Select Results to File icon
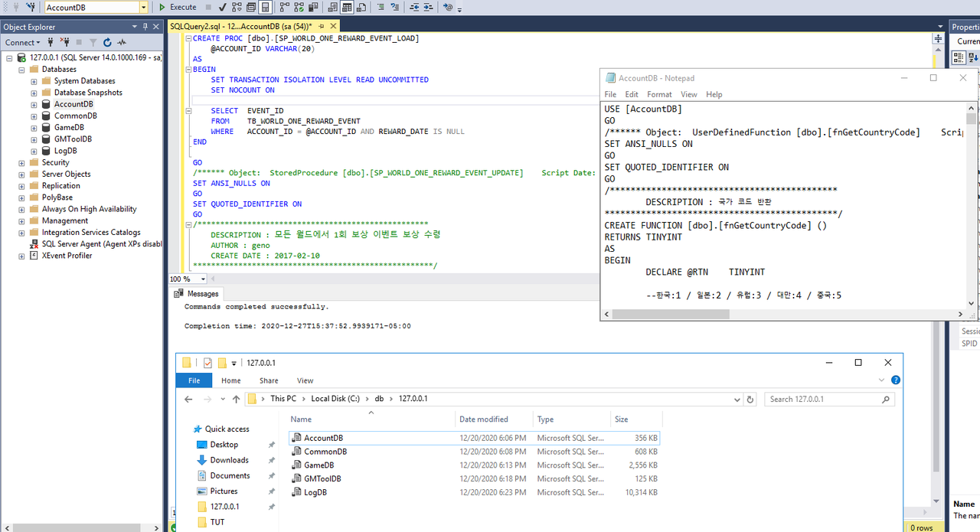The width and height of the screenshot is (980, 532). pyautogui.click(x=361, y=7)
